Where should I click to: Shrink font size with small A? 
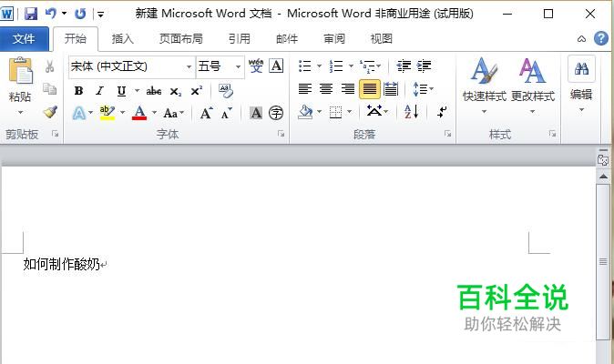(x=227, y=114)
